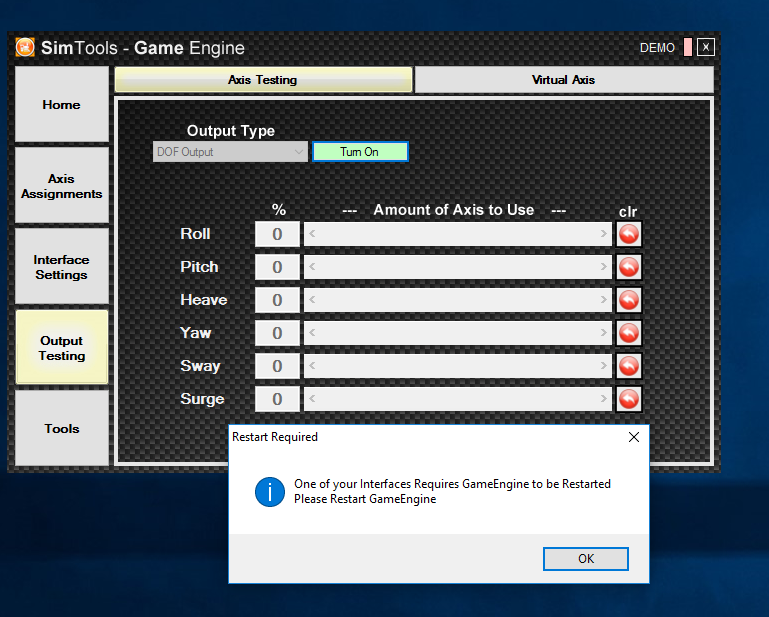
Task: Click the Pitch axis slider track
Action: pos(458,267)
